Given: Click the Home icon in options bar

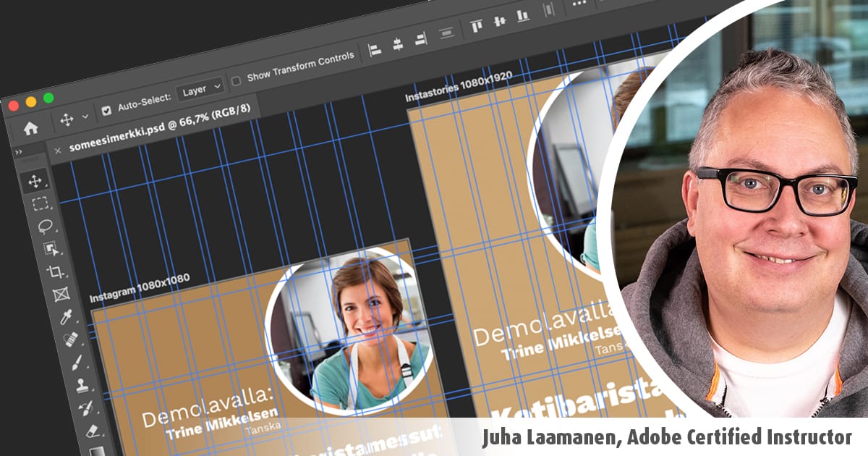Looking at the screenshot, I should (30, 128).
